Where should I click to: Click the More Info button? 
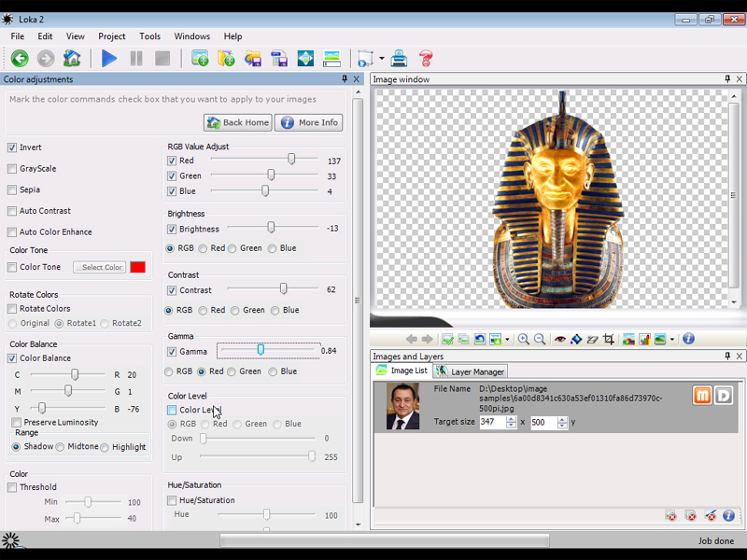pos(308,122)
